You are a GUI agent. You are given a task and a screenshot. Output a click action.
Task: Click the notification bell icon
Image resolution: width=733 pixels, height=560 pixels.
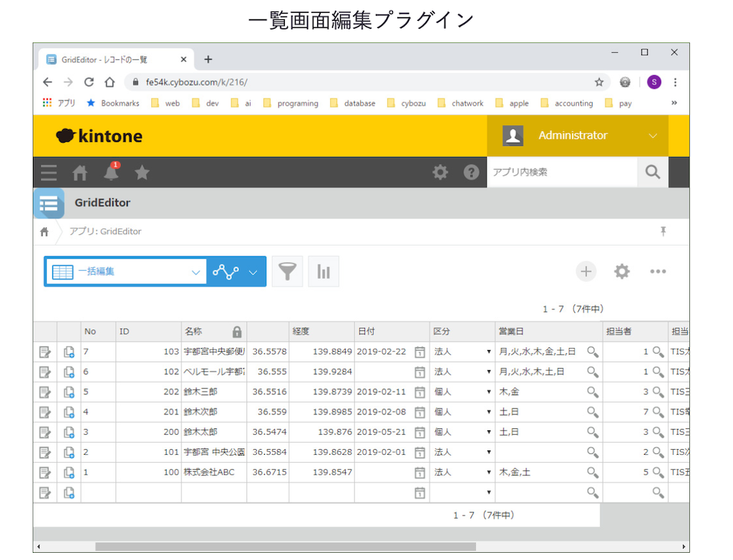tap(111, 172)
